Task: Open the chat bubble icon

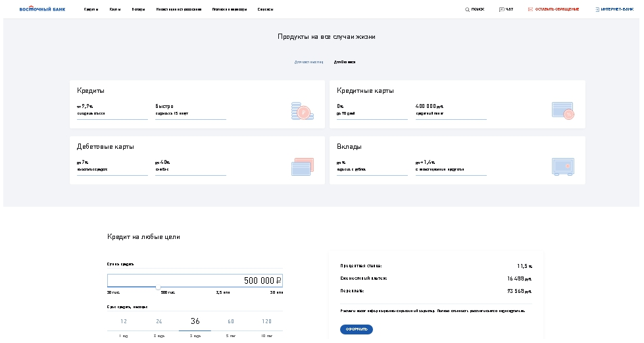Action: pyautogui.click(x=501, y=10)
